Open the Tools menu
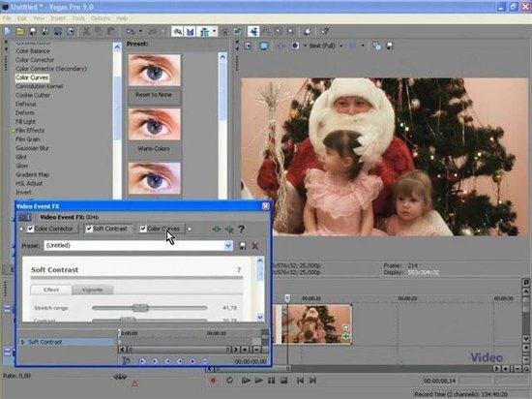The height and width of the screenshot is (399, 532). coord(78,18)
